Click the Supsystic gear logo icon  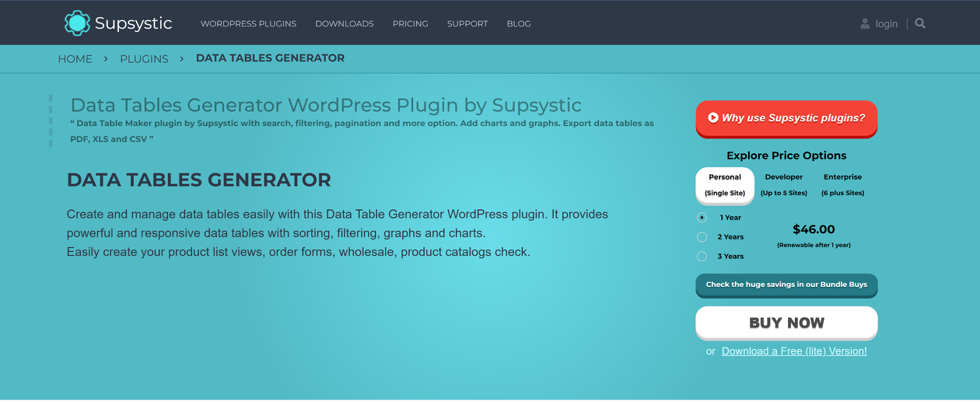(77, 23)
